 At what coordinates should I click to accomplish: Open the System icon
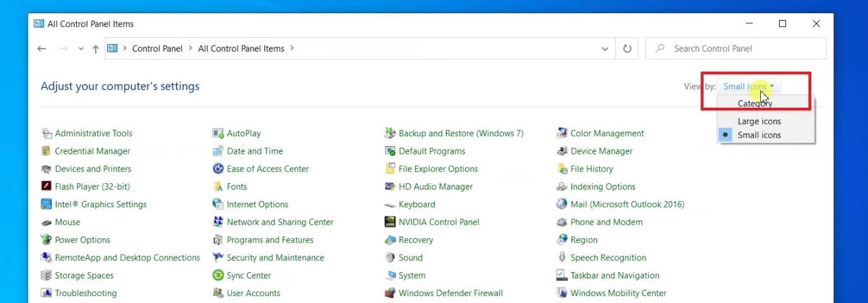pyautogui.click(x=390, y=275)
